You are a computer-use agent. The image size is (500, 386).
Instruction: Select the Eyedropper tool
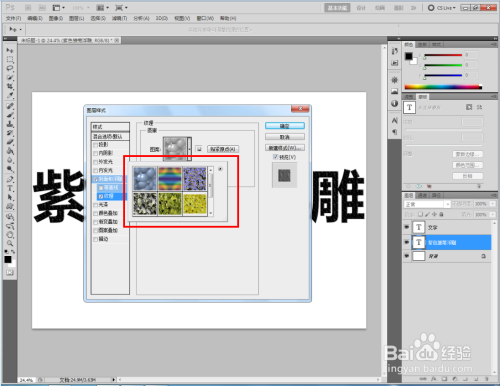pyautogui.click(x=10, y=96)
